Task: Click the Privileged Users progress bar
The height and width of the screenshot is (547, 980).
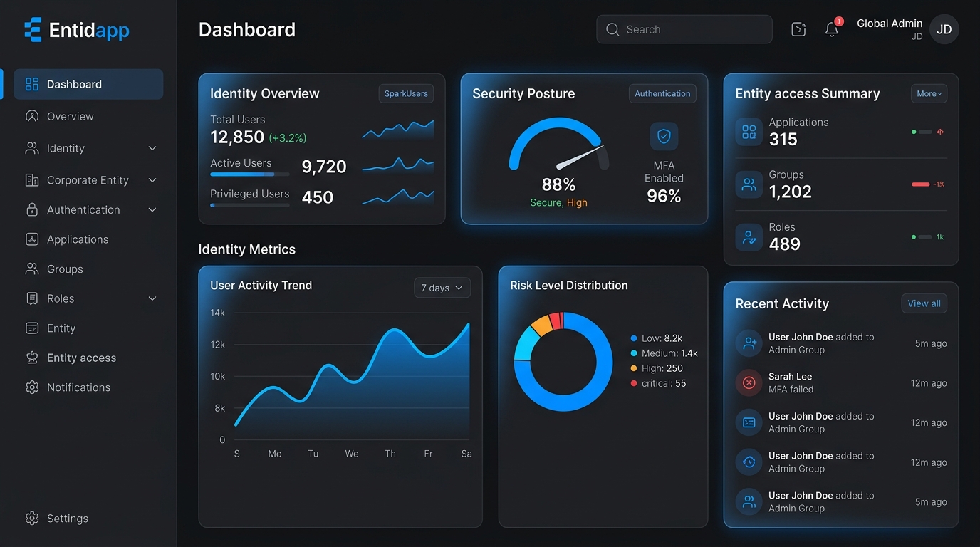Action: click(x=250, y=205)
